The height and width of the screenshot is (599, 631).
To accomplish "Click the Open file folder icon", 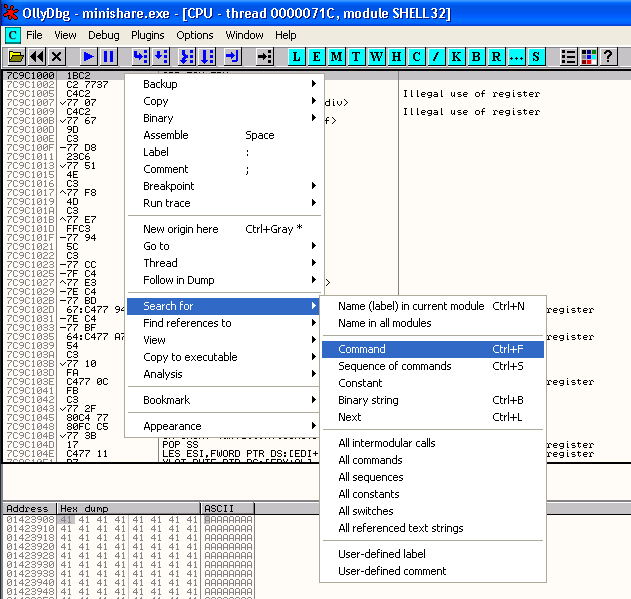I will point(16,57).
